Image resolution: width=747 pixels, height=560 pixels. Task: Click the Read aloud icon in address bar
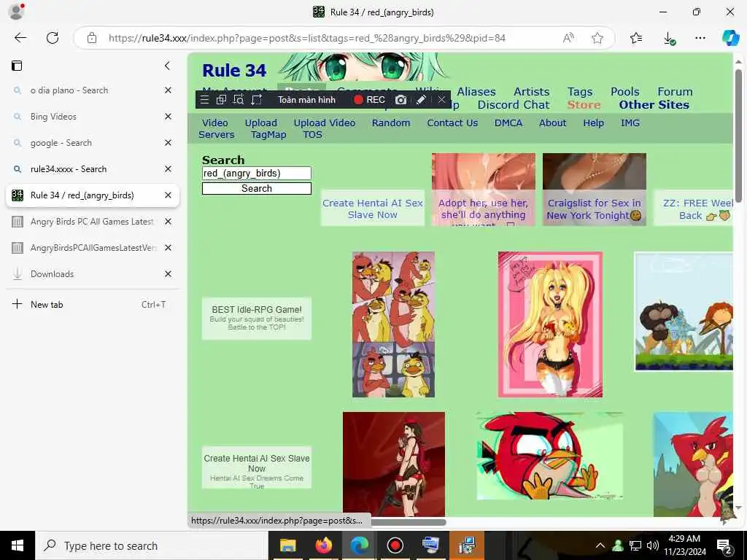coord(568,38)
